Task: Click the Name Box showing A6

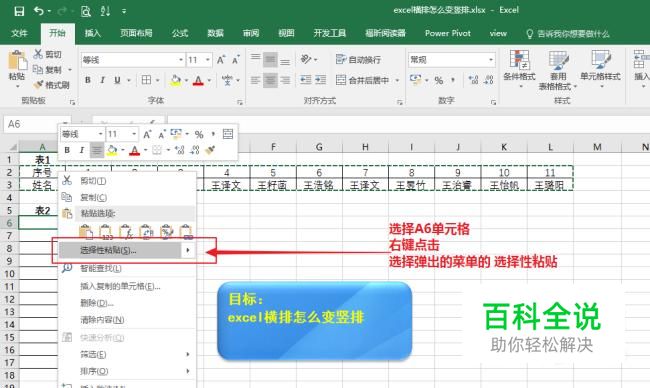Action: (x=32, y=124)
